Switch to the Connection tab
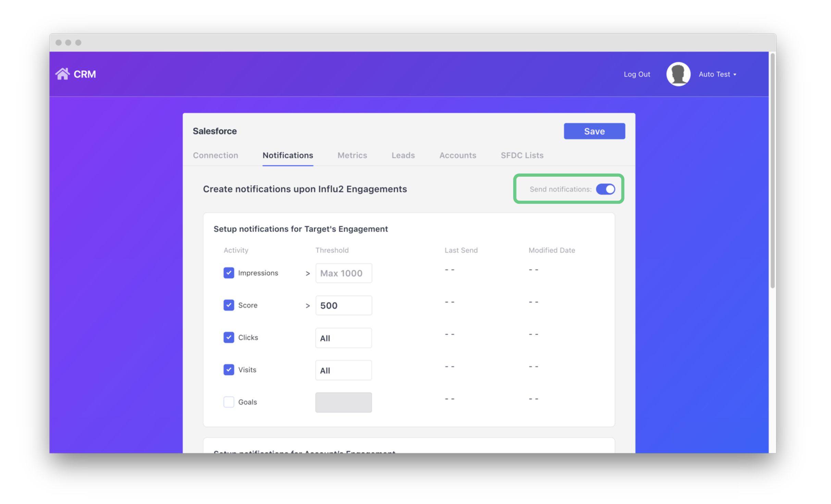The width and height of the screenshot is (831, 504). click(215, 155)
